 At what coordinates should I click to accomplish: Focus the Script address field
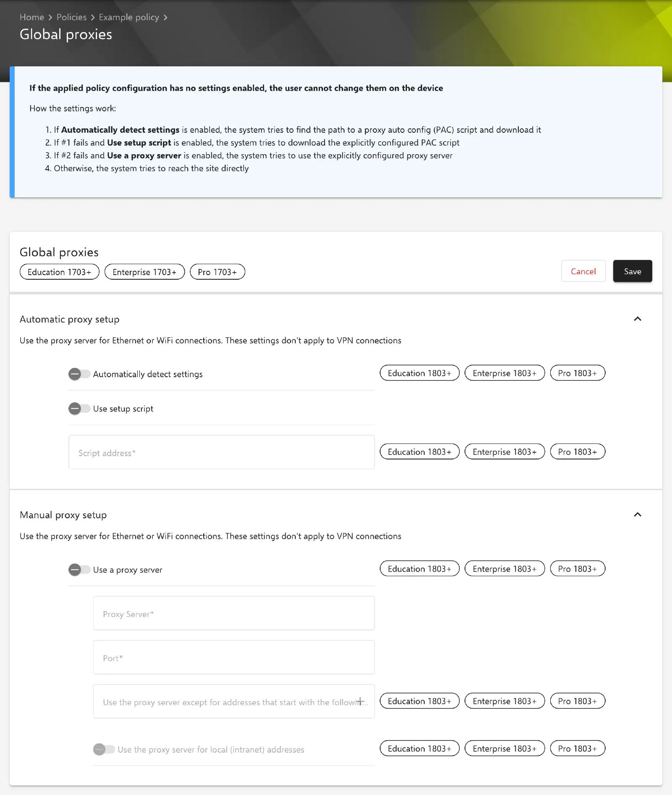tap(222, 452)
